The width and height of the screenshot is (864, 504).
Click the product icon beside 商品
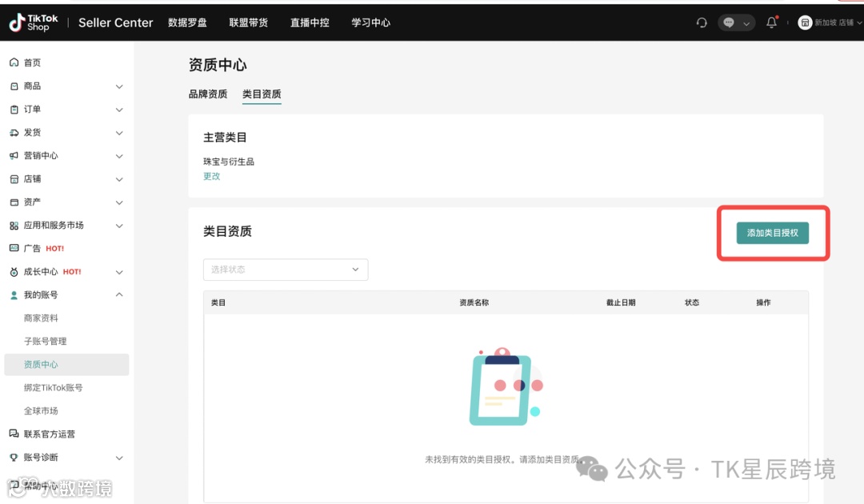click(14, 86)
